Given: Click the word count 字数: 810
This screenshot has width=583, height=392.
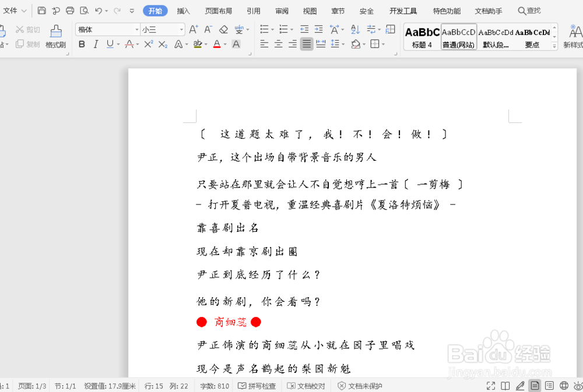Looking at the screenshot, I should (215, 386).
